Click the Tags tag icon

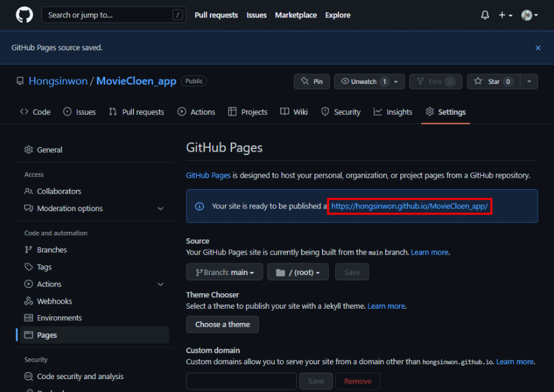pos(28,267)
